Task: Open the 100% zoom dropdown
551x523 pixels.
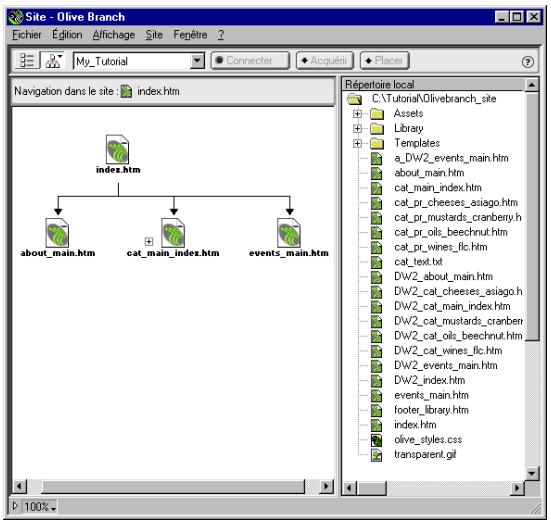Action: pyautogui.click(x=40, y=506)
